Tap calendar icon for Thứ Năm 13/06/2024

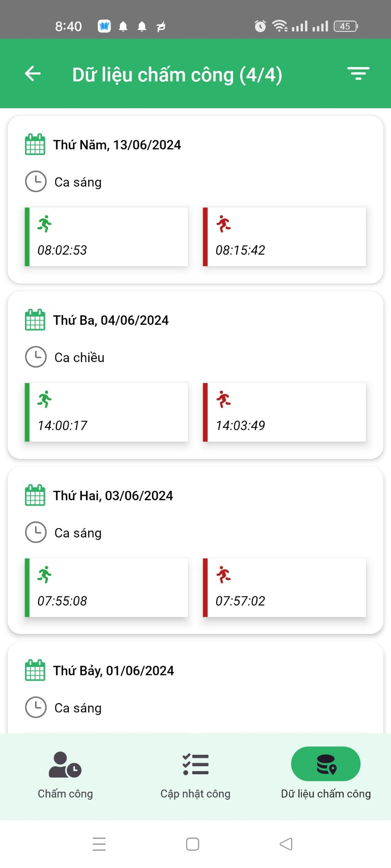tap(35, 145)
